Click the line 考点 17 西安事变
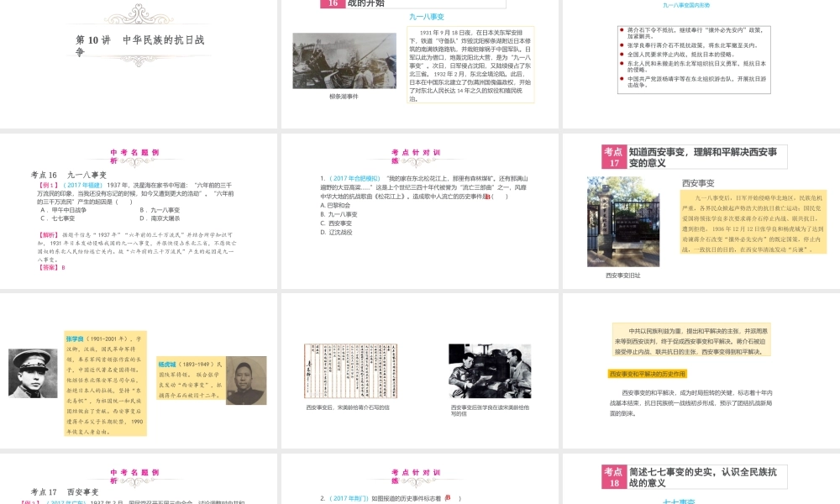 click(65, 492)
